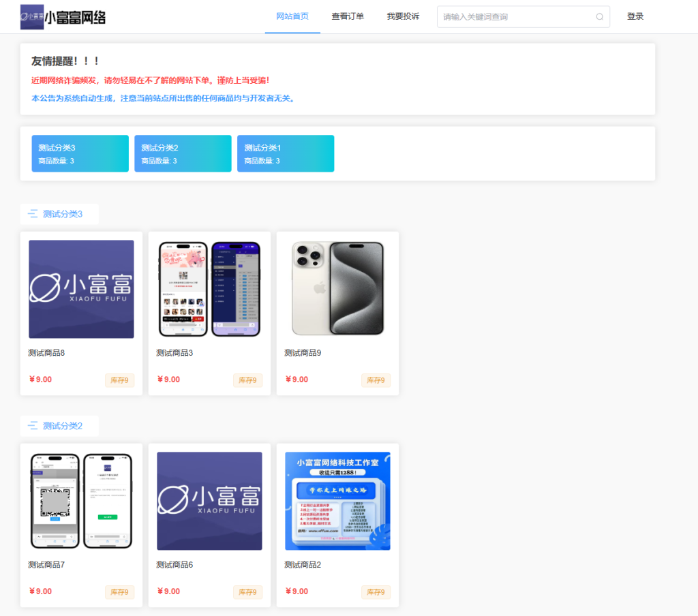Click the 小富富网络 site logo
698x616 pixels.
point(63,17)
